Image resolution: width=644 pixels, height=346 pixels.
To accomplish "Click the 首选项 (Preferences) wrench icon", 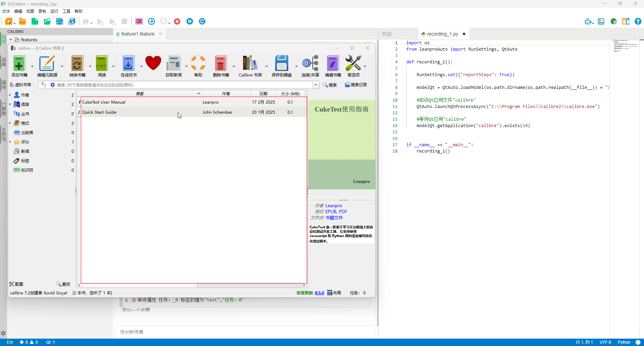I will point(353,63).
